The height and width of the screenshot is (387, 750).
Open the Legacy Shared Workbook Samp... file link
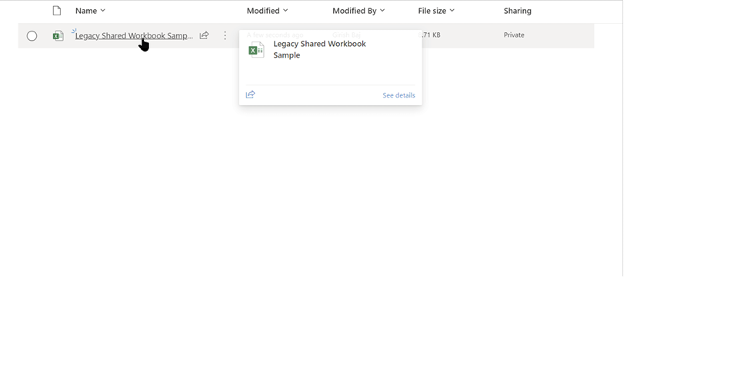[134, 35]
